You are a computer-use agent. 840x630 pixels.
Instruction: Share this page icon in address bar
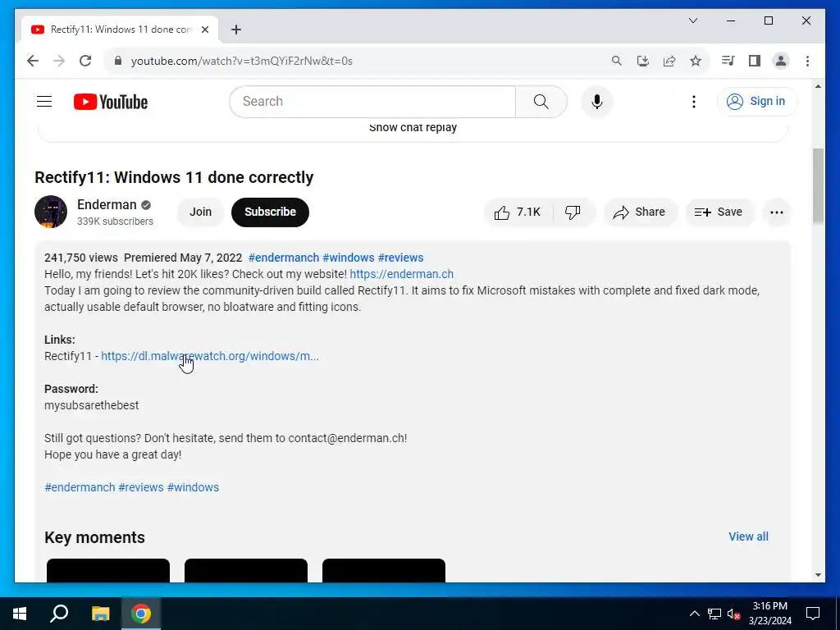click(669, 61)
